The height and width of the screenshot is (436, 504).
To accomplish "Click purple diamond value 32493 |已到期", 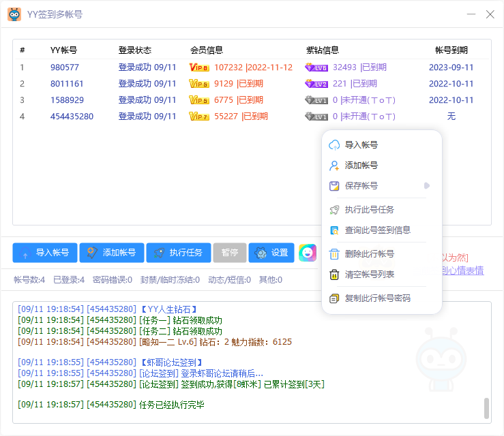I will click(359, 67).
